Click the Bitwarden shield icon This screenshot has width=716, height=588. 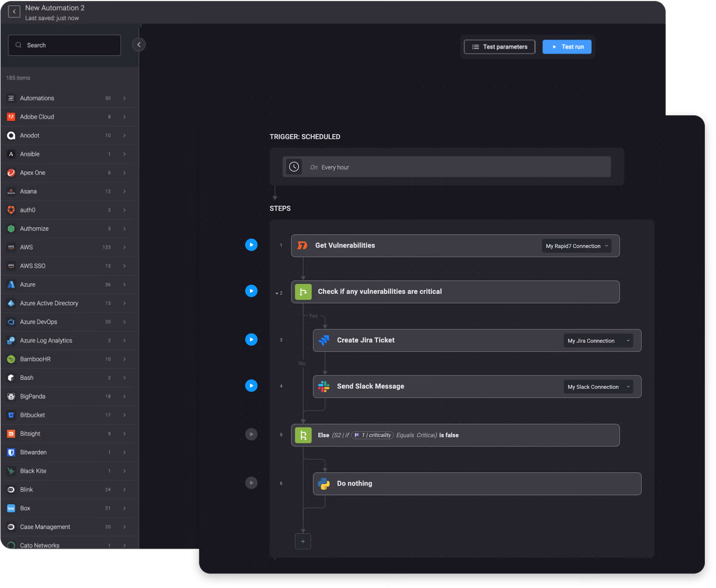[11, 452]
